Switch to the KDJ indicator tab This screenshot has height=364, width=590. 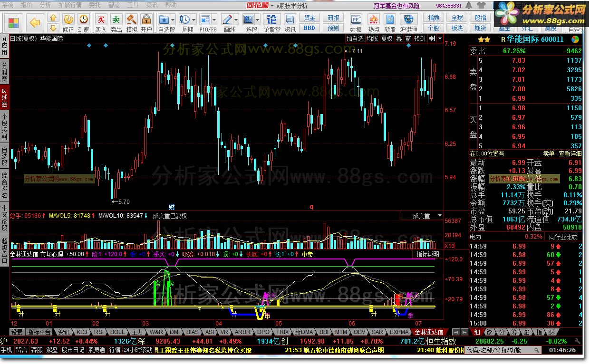(83, 332)
